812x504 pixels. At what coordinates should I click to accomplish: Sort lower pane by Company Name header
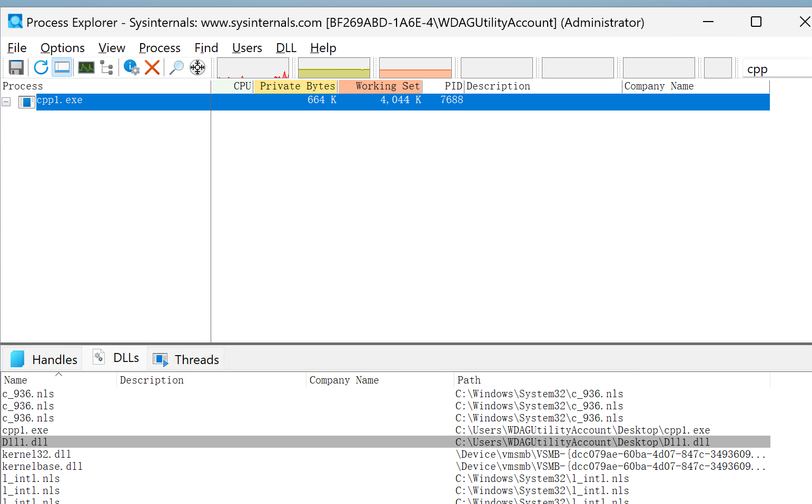pos(380,380)
